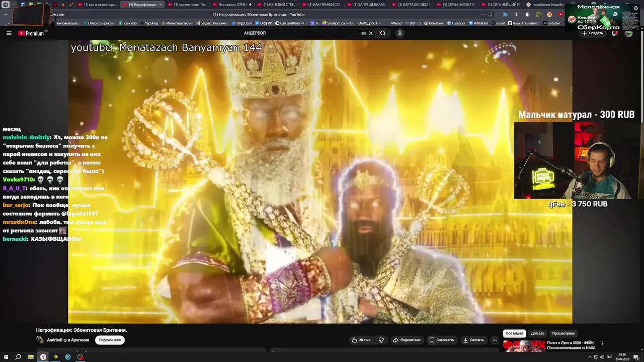Viewport: 644px width, 362px height.
Task: Switch to tab (1) кто и зачем подсадил
Action: [96, 5]
